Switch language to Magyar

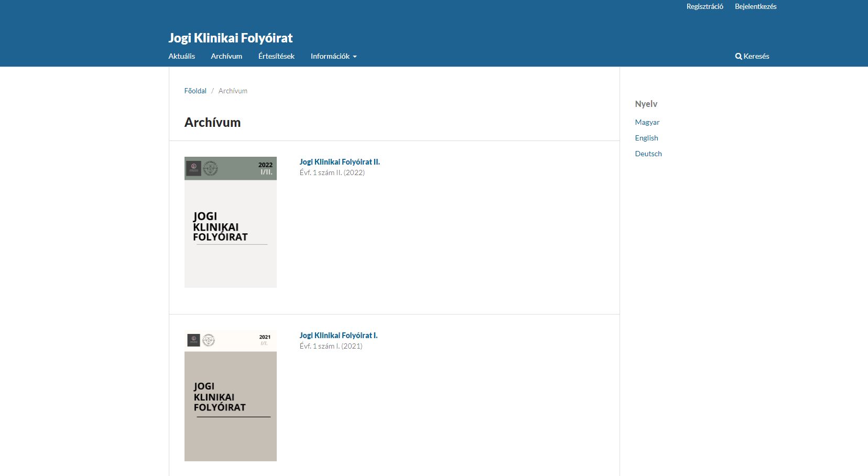tap(647, 122)
